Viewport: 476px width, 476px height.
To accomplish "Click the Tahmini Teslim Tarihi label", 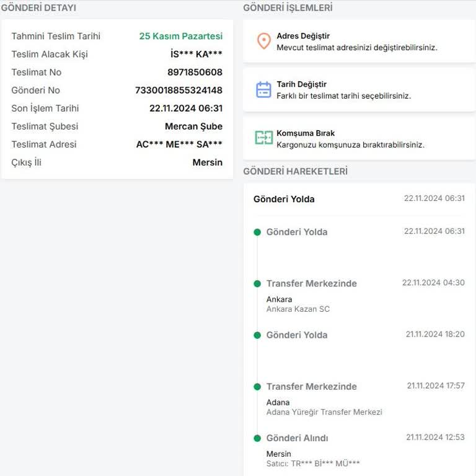I will point(56,36).
